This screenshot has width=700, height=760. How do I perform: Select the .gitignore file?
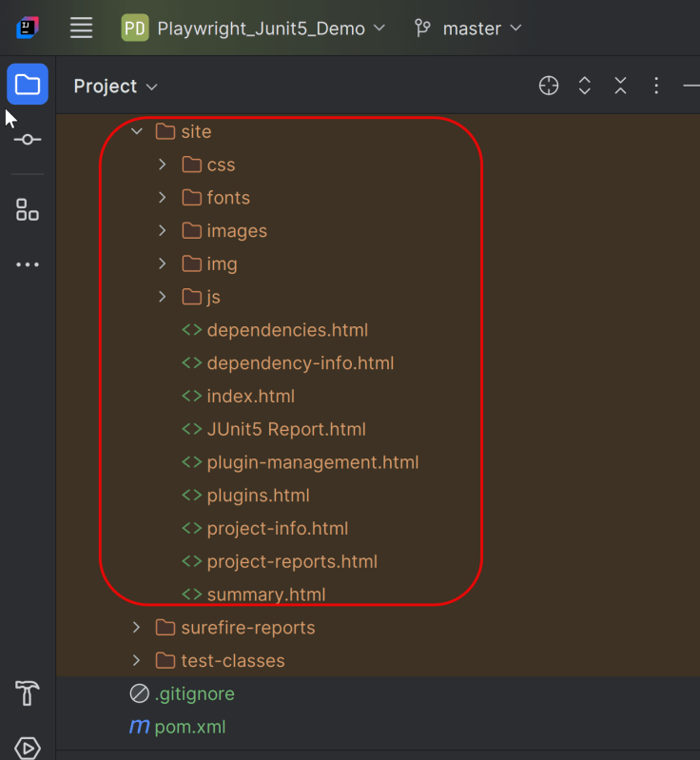pos(194,693)
